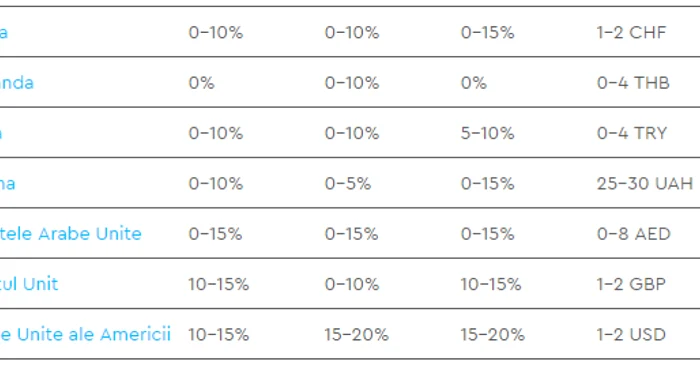This screenshot has height=368, width=700.
Task: Open the Statele Unite ale Americii country link
Action: coord(85,334)
